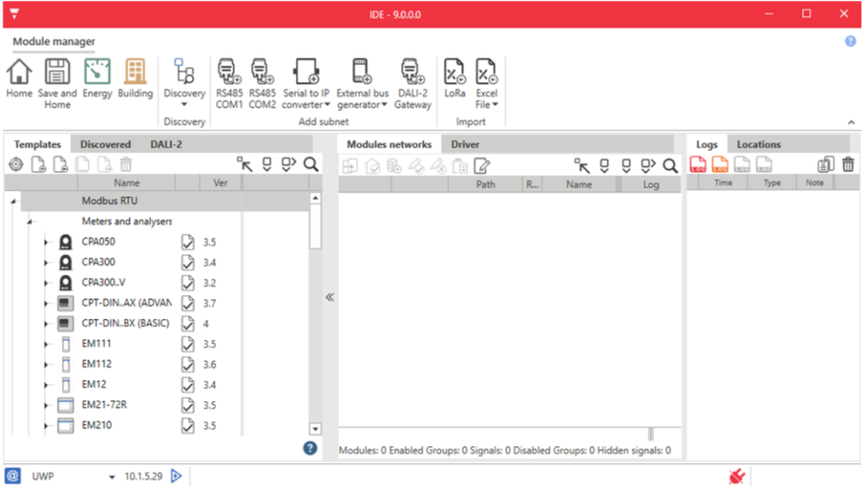Open the Excel File dropdown arrow
Viewport: 868px width, 489px height.
[495, 105]
